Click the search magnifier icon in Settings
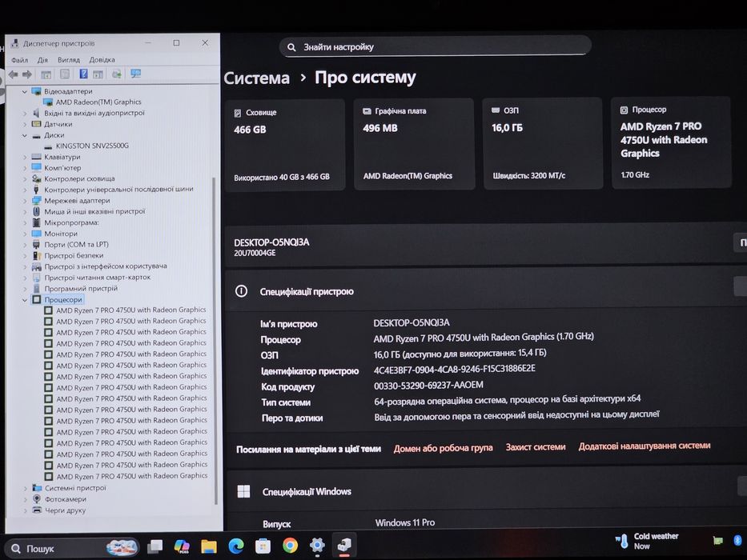 [x=291, y=47]
